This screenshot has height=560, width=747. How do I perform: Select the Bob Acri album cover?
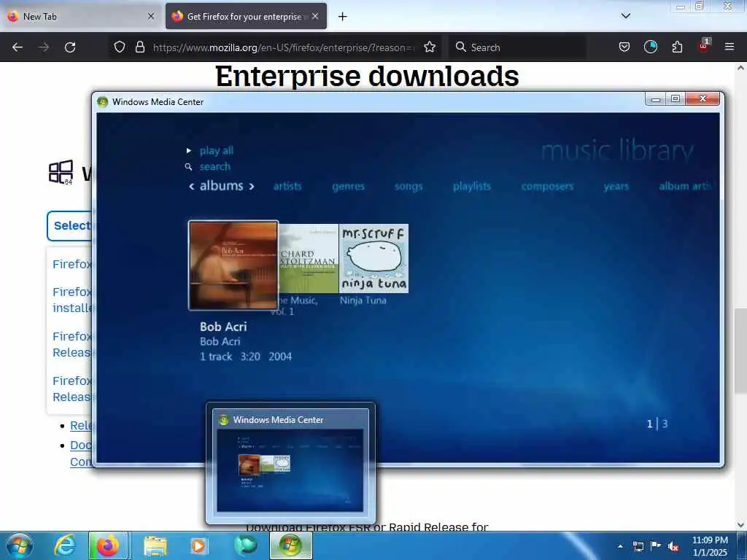coord(233,265)
